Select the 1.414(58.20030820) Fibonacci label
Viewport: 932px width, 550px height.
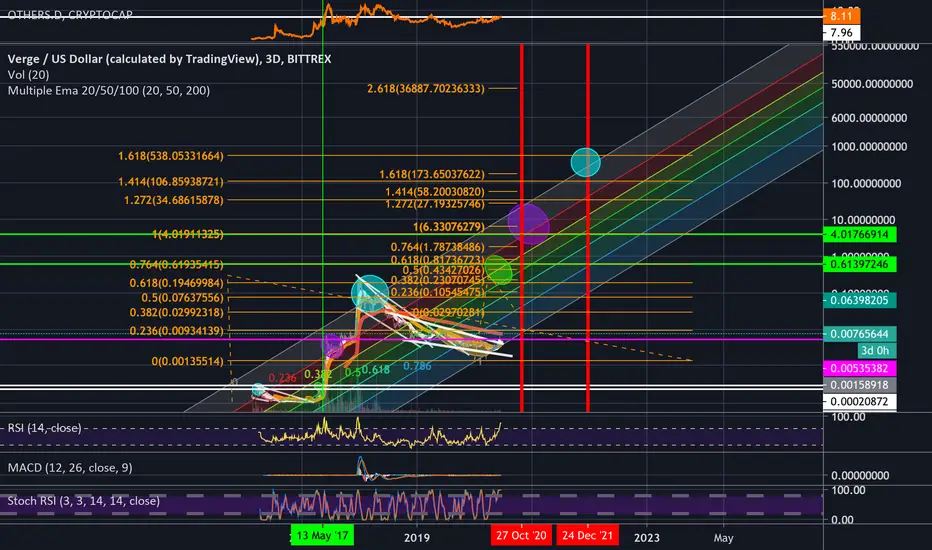click(x=434, y=191)
